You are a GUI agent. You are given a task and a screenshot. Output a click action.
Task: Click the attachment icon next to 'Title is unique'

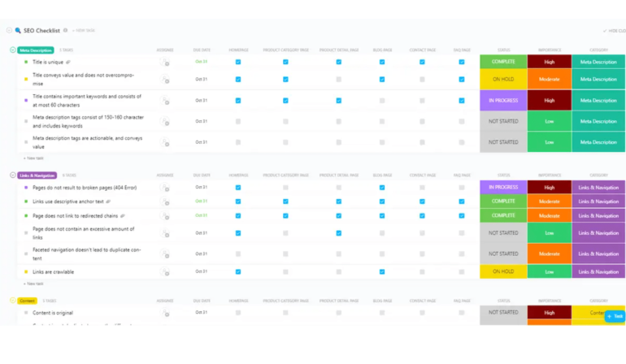pyautogui.click(x=68, y=62)
